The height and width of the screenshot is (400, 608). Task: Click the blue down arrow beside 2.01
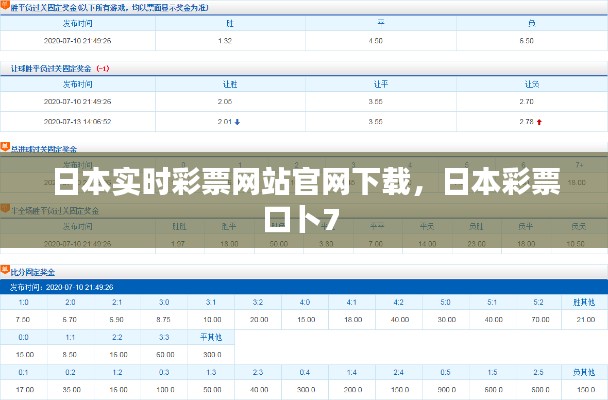pyautogui.click(x=237, y=122)
